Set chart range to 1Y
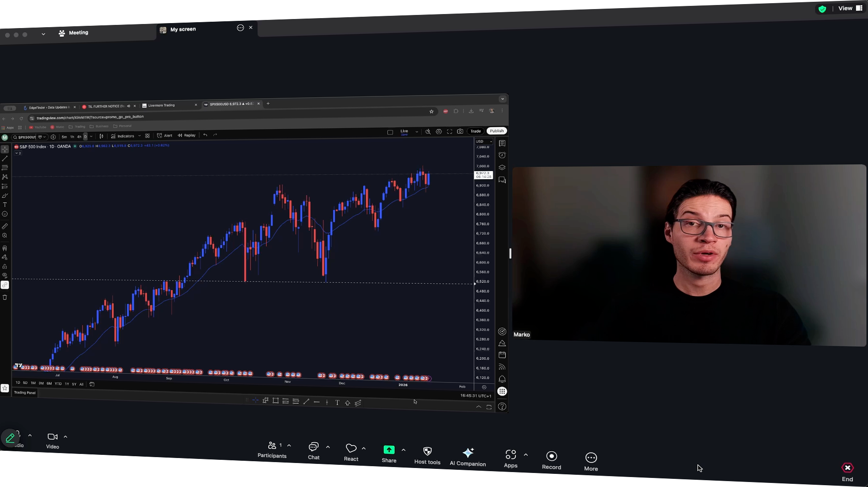 click(67, 384)
